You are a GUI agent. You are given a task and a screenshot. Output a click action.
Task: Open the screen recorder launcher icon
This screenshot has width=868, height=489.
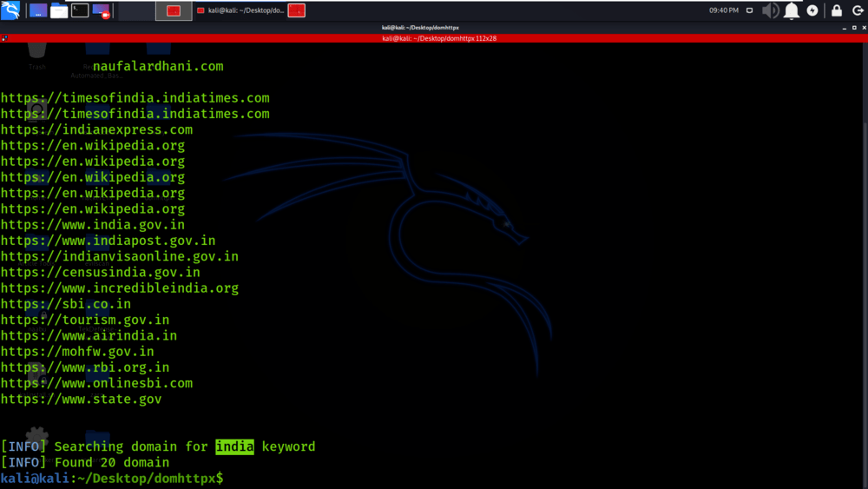pos(101,10)
